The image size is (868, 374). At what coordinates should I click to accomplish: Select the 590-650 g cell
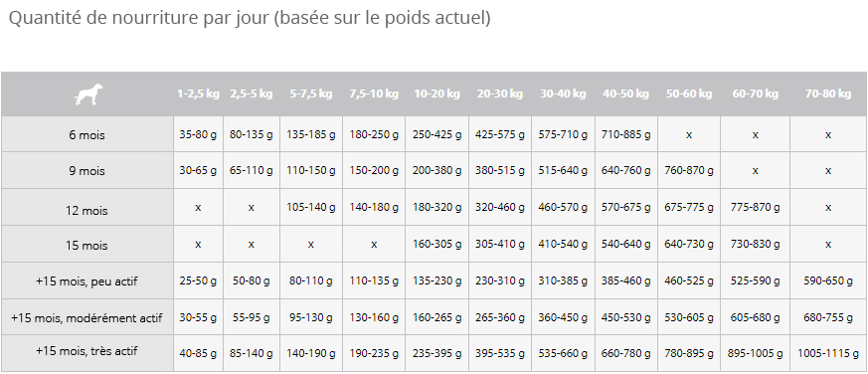pos(828,280)
